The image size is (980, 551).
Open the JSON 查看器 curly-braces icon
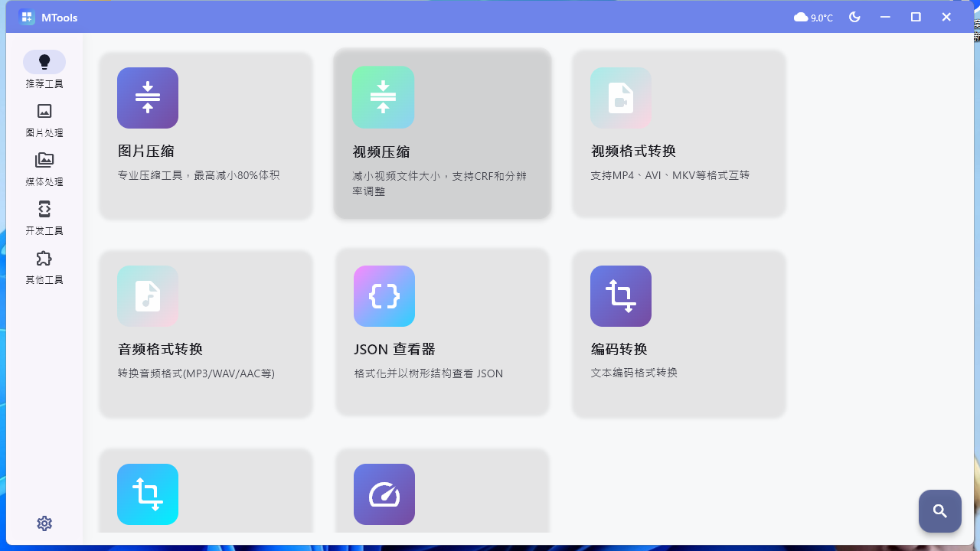384,296
